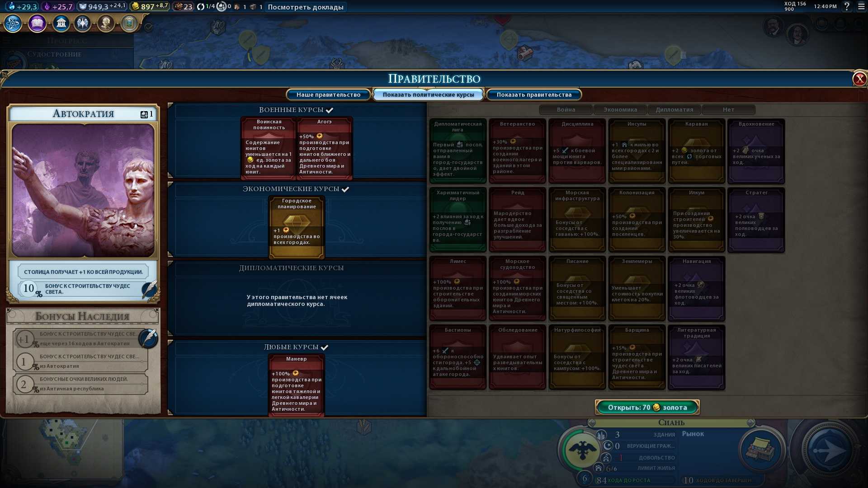The width and height of the screenshot is (868, 488).
Task: Open the hamburger game menu
Action: click(861, 6)
